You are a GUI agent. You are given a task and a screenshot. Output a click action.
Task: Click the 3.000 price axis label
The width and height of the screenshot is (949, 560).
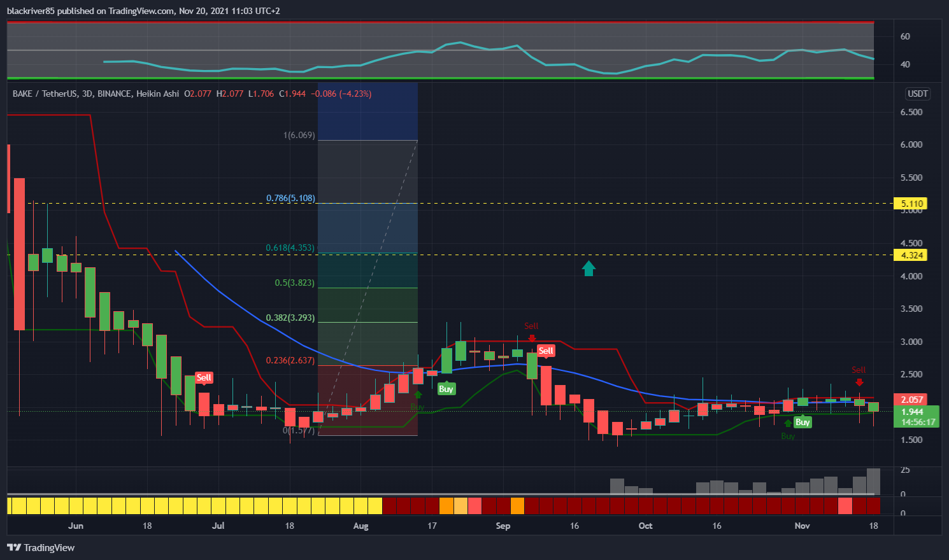click(911, 342)
